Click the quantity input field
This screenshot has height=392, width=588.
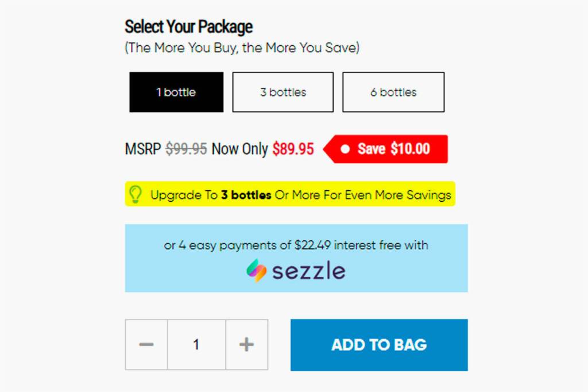pyautogui.click(x=196, y=345)
